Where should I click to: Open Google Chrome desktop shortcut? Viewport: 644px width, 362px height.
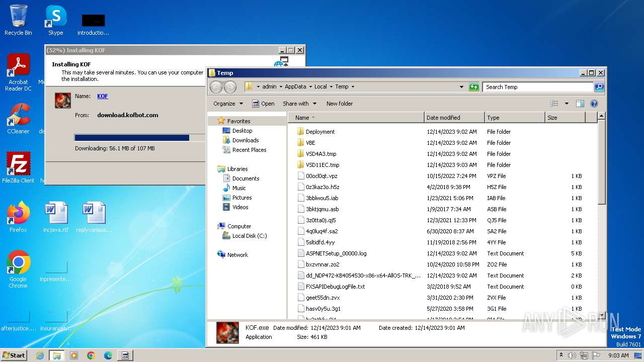pos(18,269)
